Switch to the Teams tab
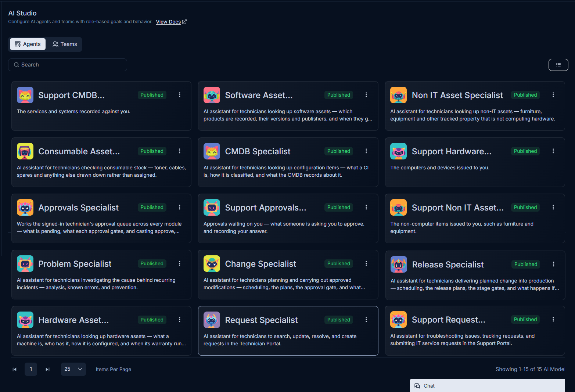The image size is (575, 392). 65,44
